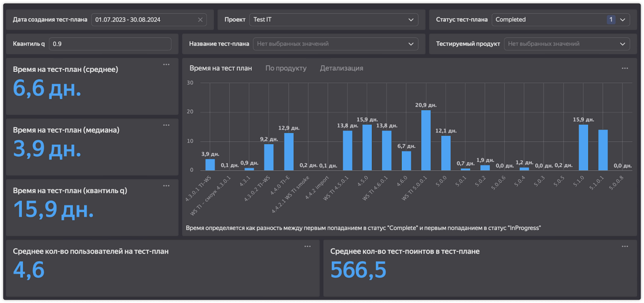Click the bar for WS TI 4.5.0.1

point(348,150)
